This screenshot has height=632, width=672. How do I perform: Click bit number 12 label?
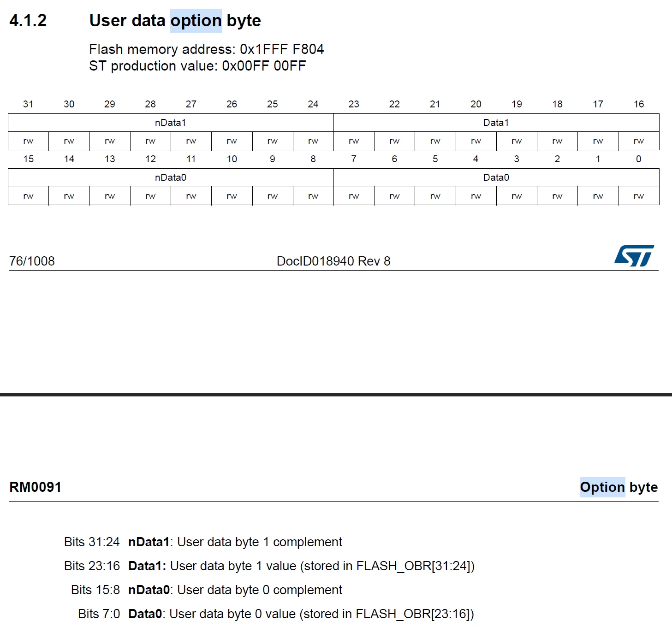point(150,159)
